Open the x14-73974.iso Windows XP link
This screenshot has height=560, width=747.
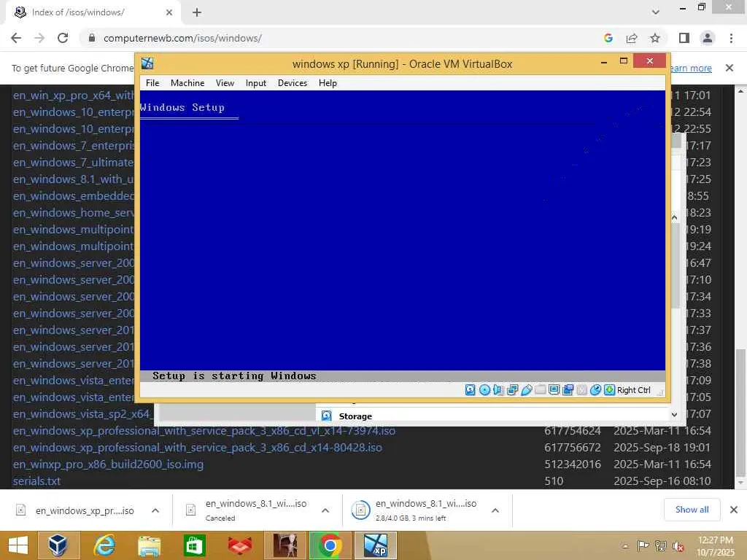coord(204,431)
